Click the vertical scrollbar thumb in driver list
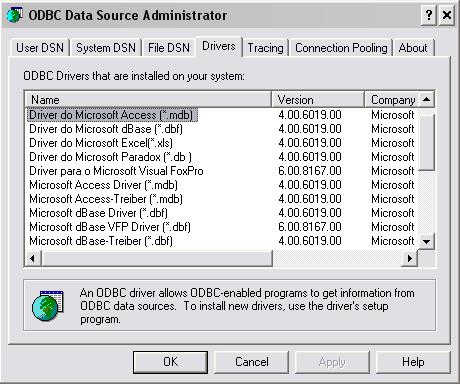The image size is (460, 385). click(x=426, y=142)
